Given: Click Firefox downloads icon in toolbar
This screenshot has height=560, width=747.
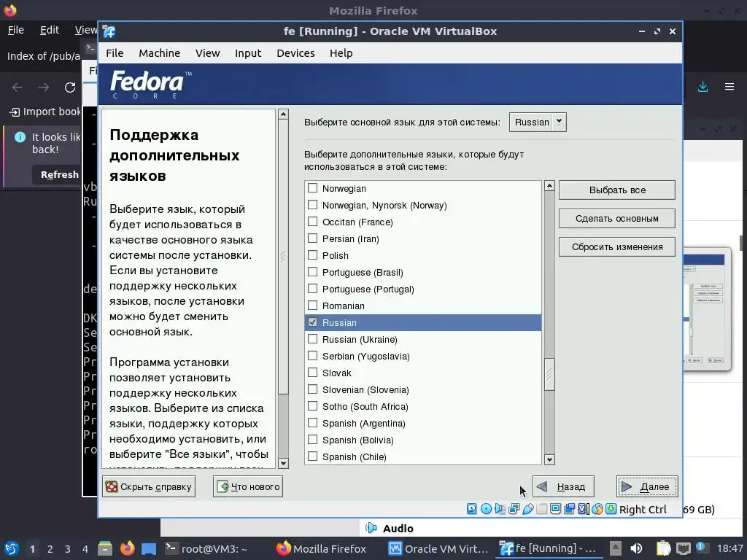Looking at the screenshot, I should point(703,87).
